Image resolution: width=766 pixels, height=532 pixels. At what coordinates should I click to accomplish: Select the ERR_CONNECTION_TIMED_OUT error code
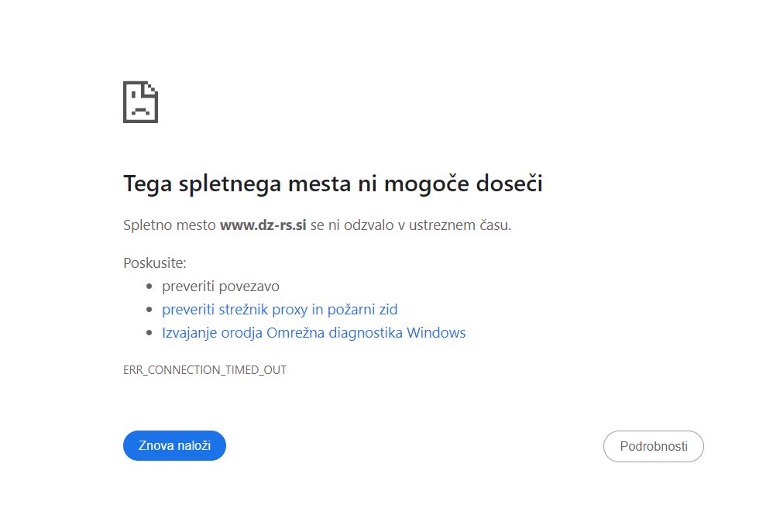point(205,369)
